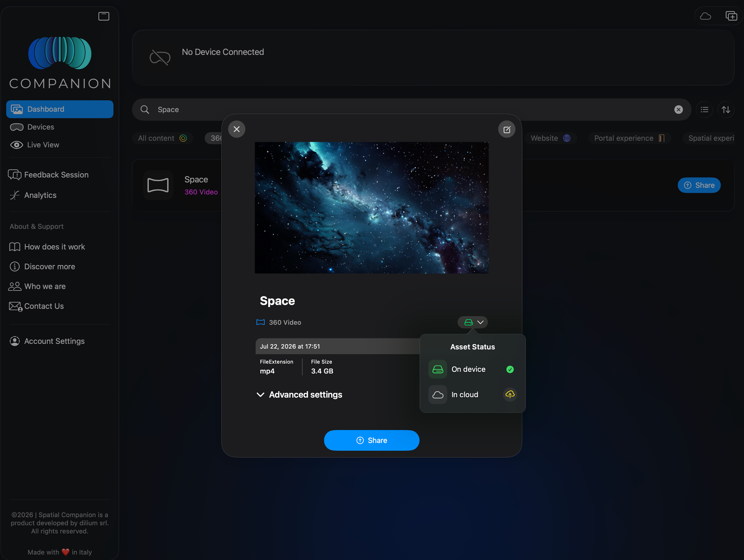Click the mp4 file extension value
Image resolution: width=744 pixels, height=560 pixels.
(267, 371)
